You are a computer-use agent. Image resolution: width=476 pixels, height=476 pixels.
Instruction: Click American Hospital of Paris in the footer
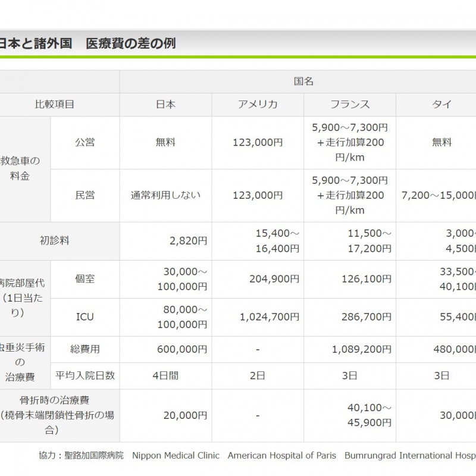pyautogui.click(x=281, y=456)
